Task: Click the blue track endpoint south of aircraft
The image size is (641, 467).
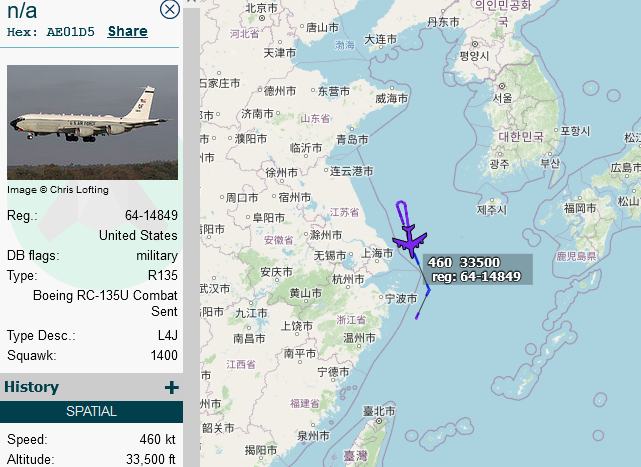Action: point(417,316)
